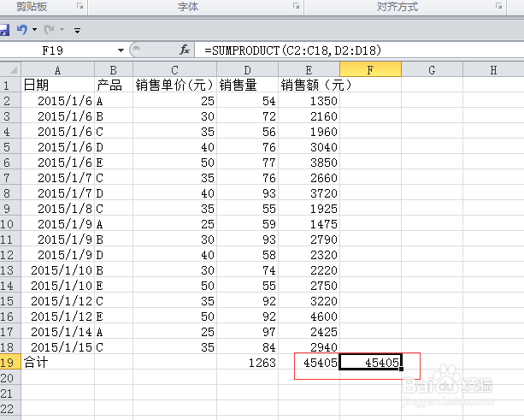
Task: Select highlighted column F header
Action: pyautogui.click(x=371, y=70)
